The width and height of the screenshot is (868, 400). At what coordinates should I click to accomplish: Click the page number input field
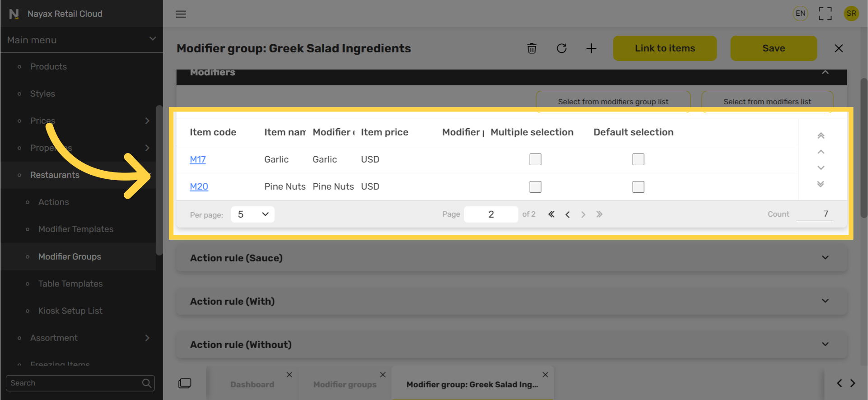pyautogui.click(x=491, y=214)
